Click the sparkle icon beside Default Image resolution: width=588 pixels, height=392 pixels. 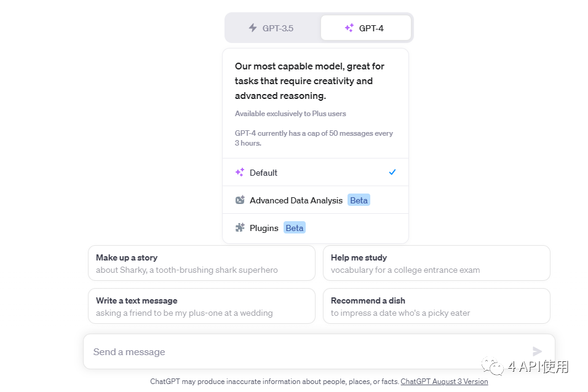point(240,173)
